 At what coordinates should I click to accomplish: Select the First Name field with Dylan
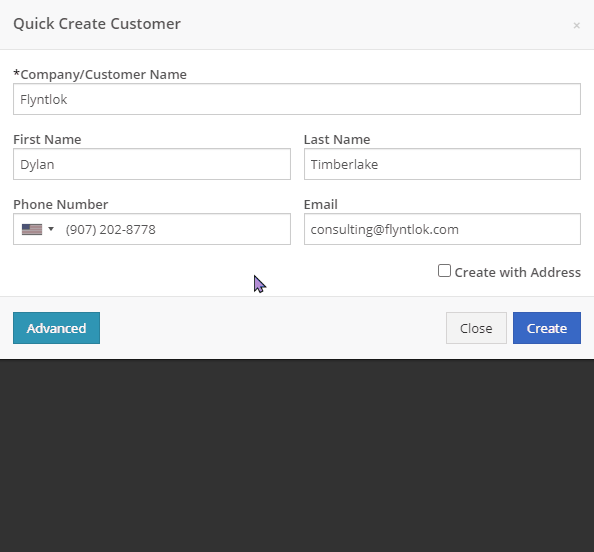152,164
